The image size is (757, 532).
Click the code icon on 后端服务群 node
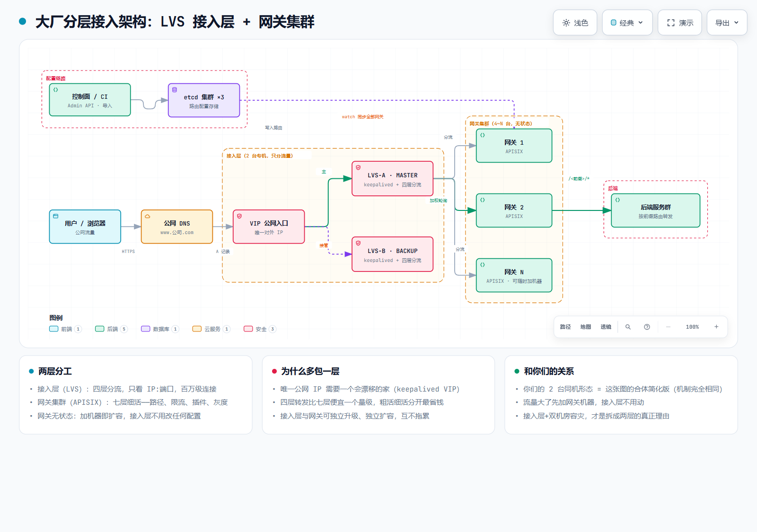[x=617, y=200]
